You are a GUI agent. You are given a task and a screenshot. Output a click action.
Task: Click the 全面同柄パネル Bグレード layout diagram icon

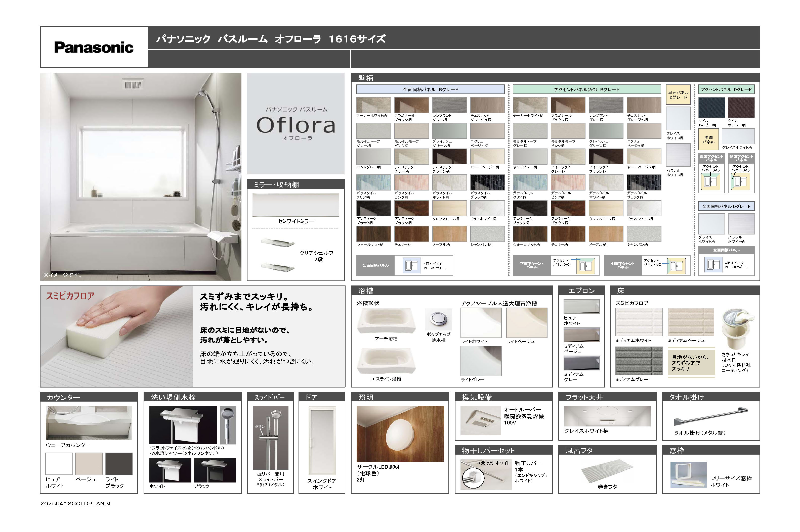[411, 265]
